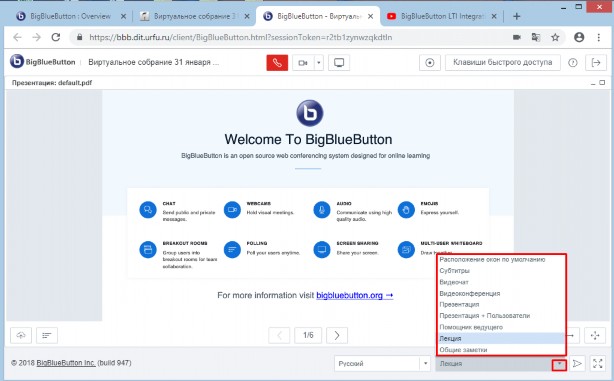Open Клавиши быстрого доступа shortcuts
614x381 pixels.
(502, 62)
